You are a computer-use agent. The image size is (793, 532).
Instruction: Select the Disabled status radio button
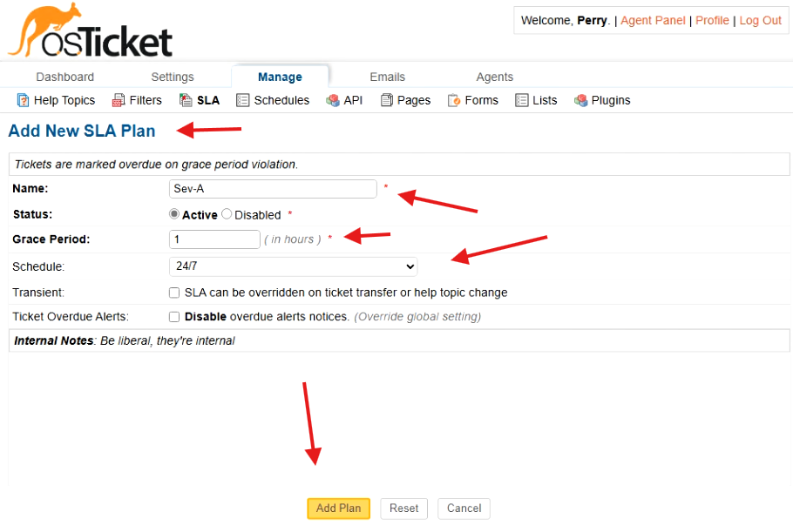[x=227, y=214]
